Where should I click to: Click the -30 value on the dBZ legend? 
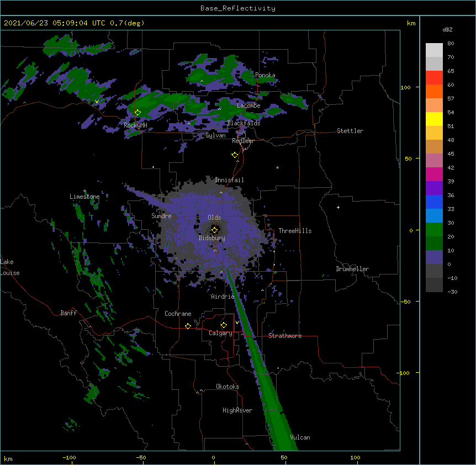coord(452,292)
